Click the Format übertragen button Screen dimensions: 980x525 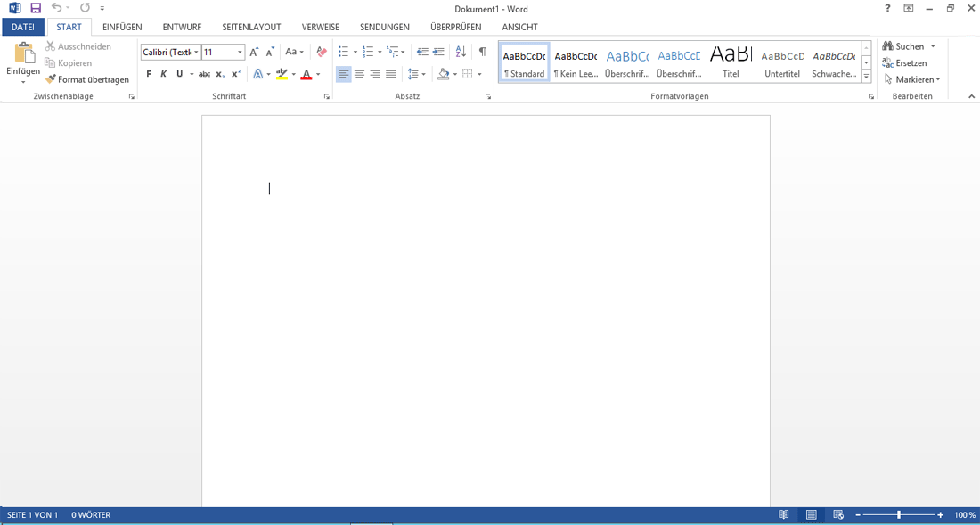click(87, 79)
